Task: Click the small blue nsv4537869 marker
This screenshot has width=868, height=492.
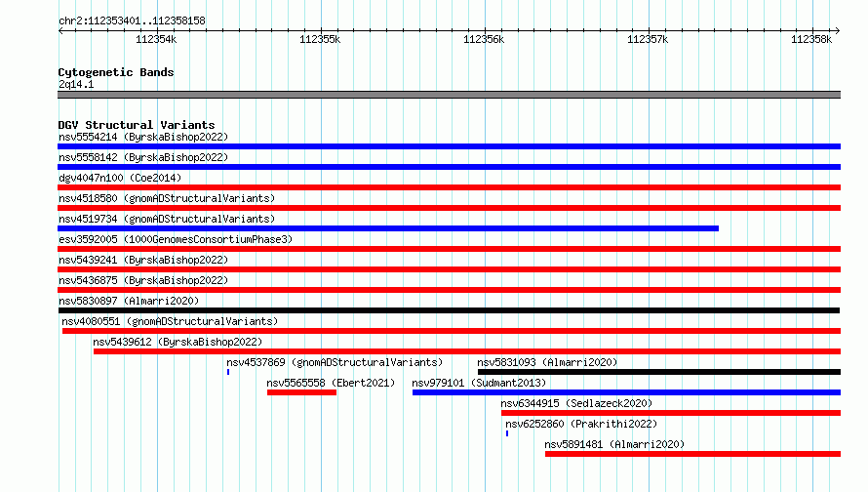Action: [x=228, y=372]
